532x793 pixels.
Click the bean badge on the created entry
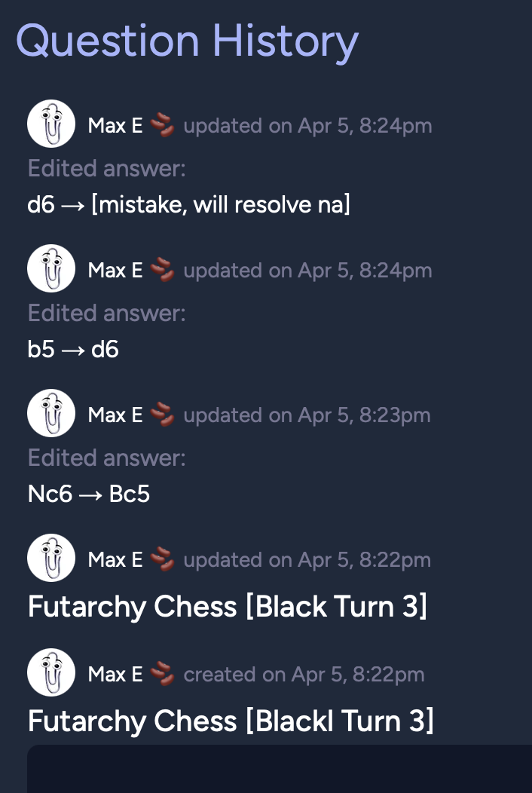click(x=163, y=674)
